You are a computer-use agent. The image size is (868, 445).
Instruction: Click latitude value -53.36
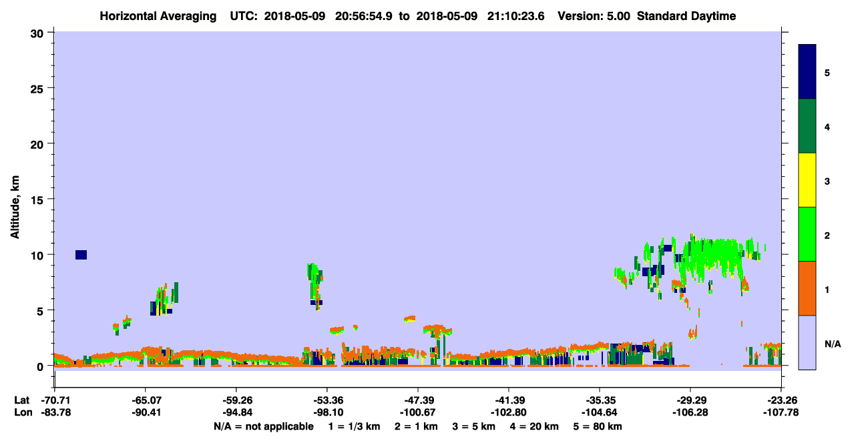pyautogui.click(x=327, y=400)
